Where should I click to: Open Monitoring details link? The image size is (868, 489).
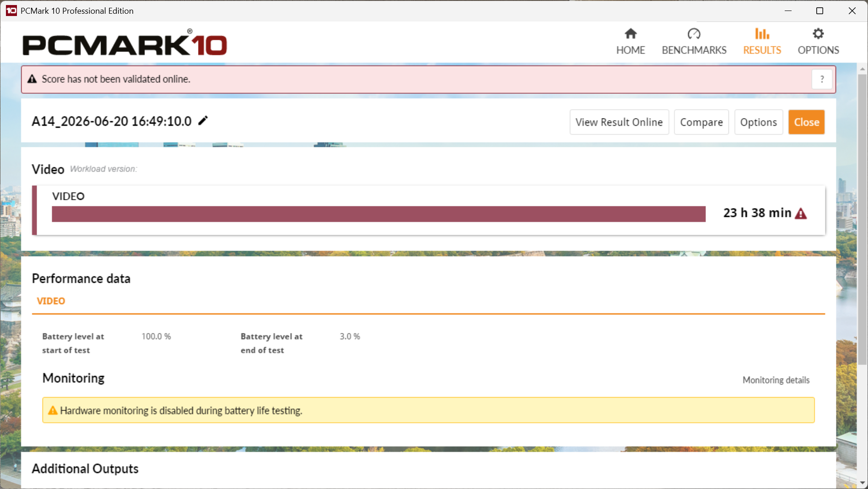tap(776, 380)
